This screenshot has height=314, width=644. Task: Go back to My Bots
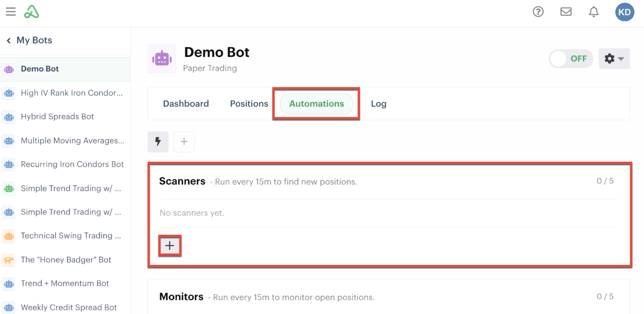pos(34,40)
